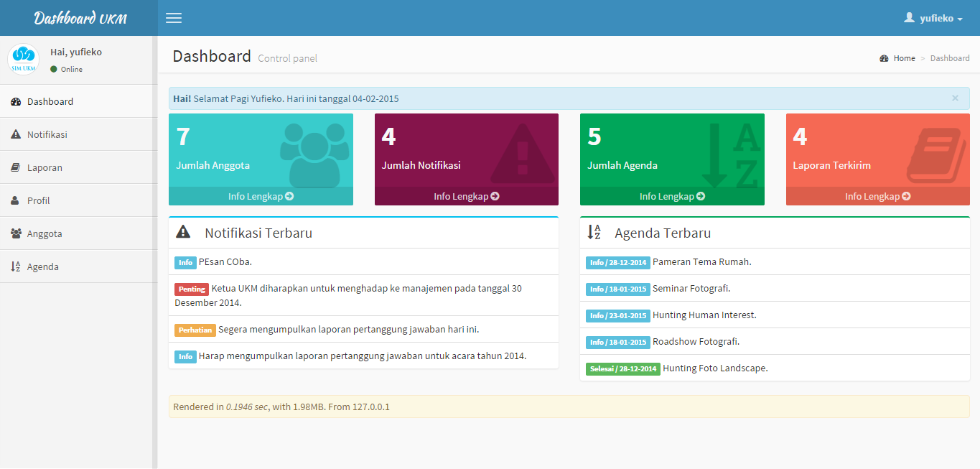The height and width of the screenshot is (469, 980).
Task: Click the green Selesai / 28-12-2014 badge
Action: pyautogui.click(x=623, y=369)
